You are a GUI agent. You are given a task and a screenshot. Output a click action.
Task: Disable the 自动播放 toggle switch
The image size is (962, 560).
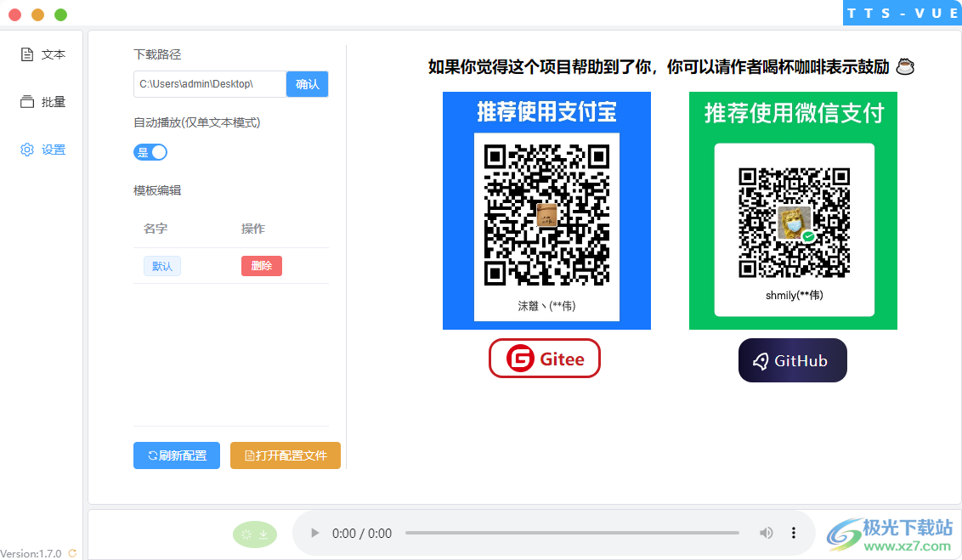pyautogui.click(x=150, y=151)
